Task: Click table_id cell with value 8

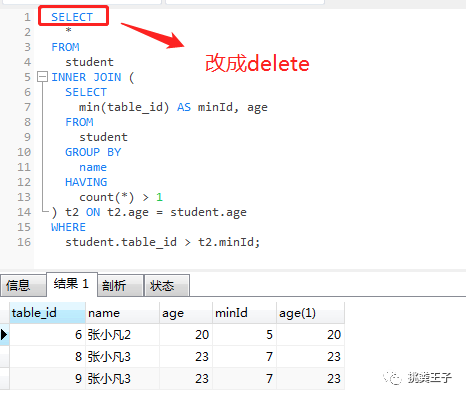Action: (x=47, y=357)
